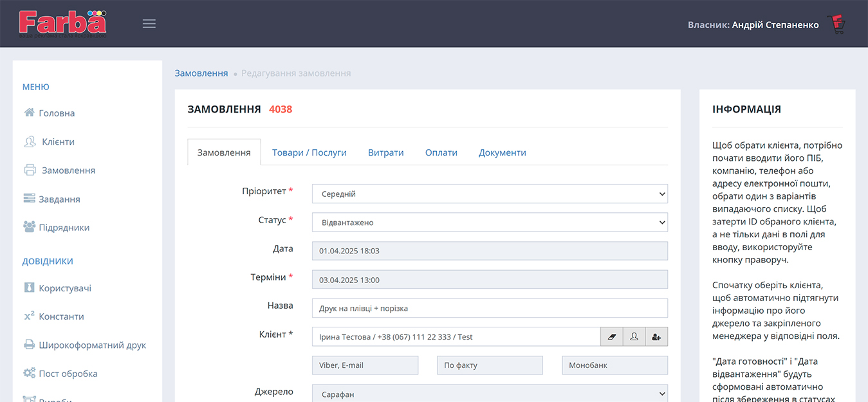868x402 pixels.
Task: Click the add new client icon
Action: click(656, 336)
